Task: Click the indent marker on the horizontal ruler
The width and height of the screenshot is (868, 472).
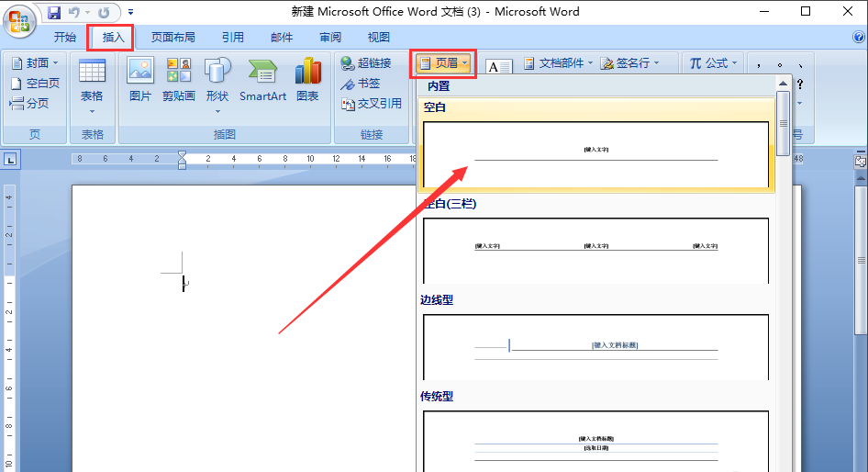Action: click(182, 160)
